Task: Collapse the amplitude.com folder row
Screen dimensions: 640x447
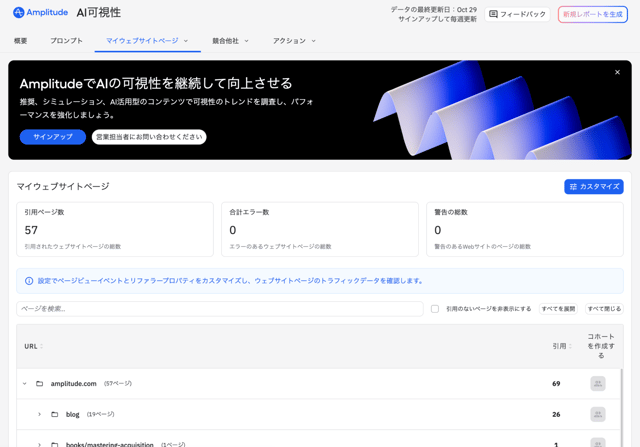Action: (x=24, y=384)
